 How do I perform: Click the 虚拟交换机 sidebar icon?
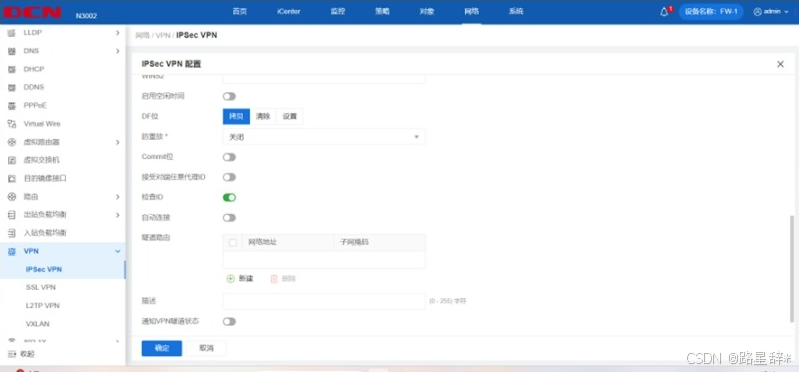point(11,160)
